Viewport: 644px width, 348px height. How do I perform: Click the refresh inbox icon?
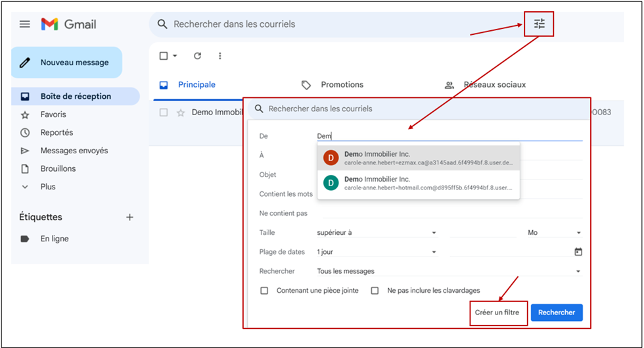[x=197, y=55]
